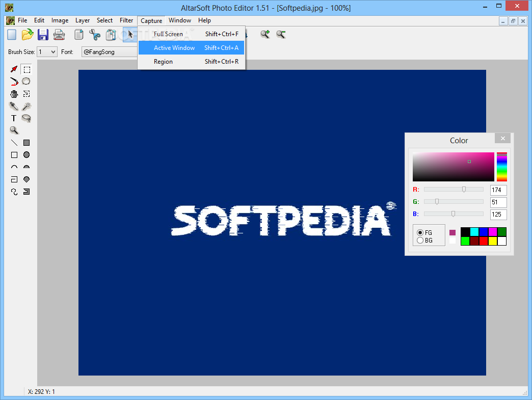Pick the lime green palette swatch

(465, 241)
